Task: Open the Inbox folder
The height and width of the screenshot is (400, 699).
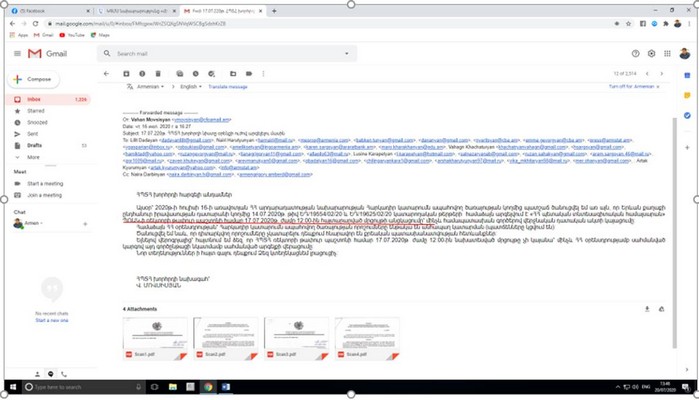Action: pyautogui.click(x=48, y=99)
